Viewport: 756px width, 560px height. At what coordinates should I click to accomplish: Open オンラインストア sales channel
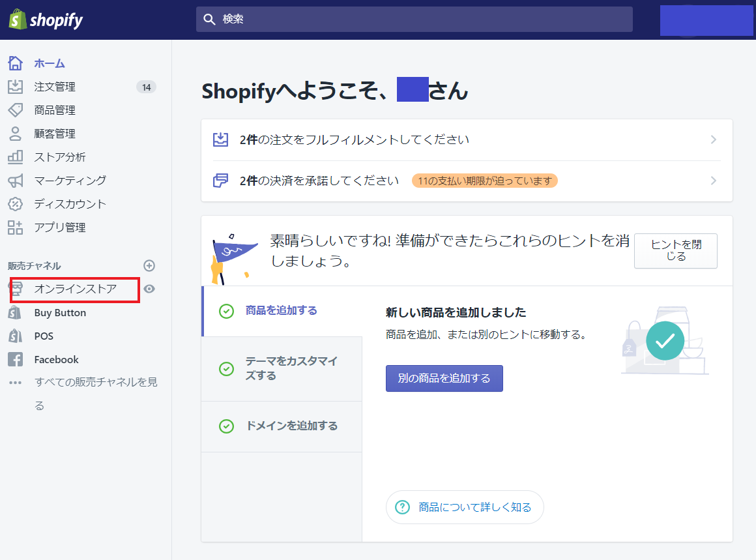click(75, 289)
